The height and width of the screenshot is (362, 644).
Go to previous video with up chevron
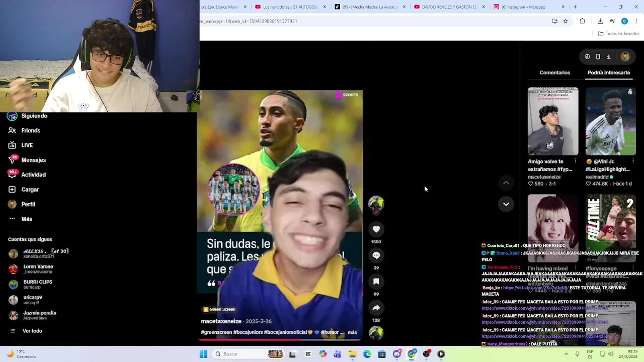[x=506, y=183]
